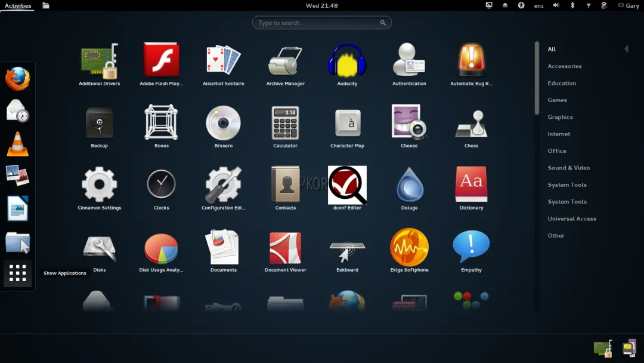The height and width of the screenshot is (363, 644).
Task: Click the search magnifier icon
Action: 383,23
